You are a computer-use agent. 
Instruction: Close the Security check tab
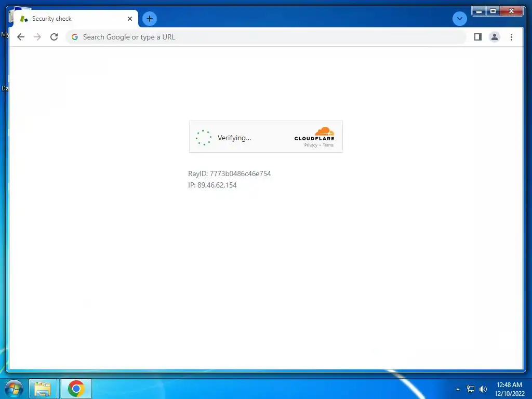pyautogui.click(x=130, y=19)
